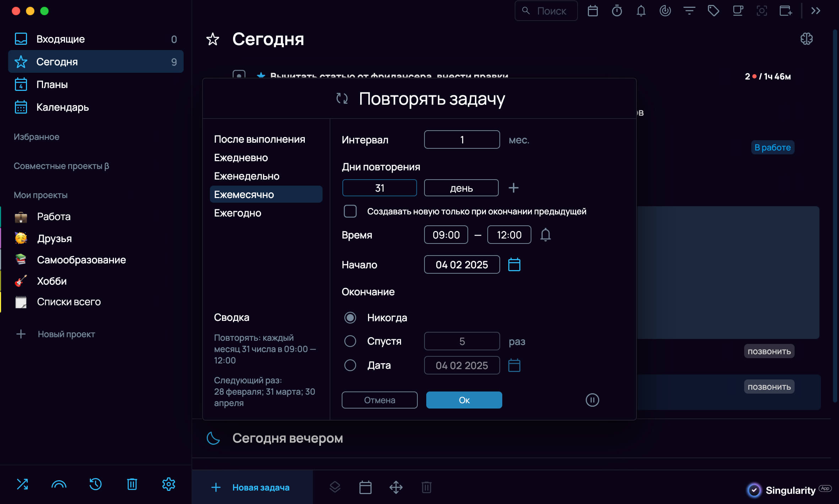Click the Спустя count field
This screenshot has width=839, height=504.
[x=462, y=341]
